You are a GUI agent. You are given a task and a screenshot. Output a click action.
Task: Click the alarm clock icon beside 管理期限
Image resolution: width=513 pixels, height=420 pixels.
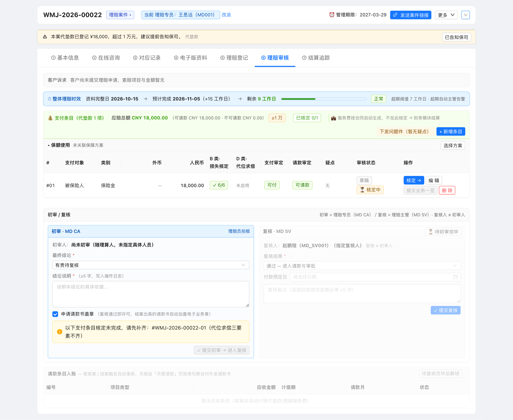[332, 15]
